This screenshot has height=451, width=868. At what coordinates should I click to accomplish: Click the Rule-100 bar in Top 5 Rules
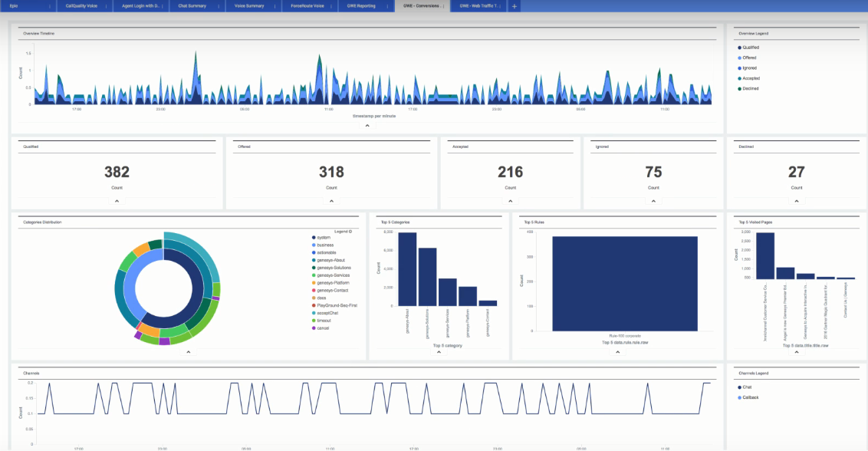[624, 283]
